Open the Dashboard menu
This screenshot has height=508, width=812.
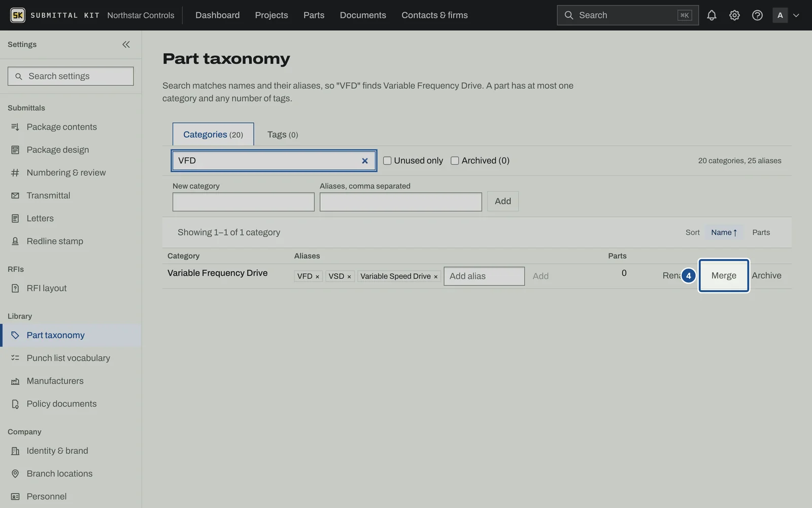pyautogui.click(x=217, y=15)
